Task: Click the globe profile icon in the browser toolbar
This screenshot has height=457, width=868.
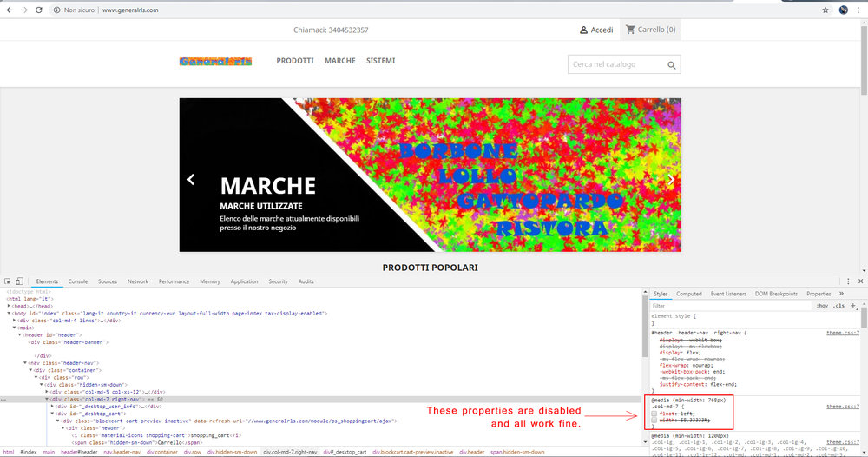Action: click(843, 10)
